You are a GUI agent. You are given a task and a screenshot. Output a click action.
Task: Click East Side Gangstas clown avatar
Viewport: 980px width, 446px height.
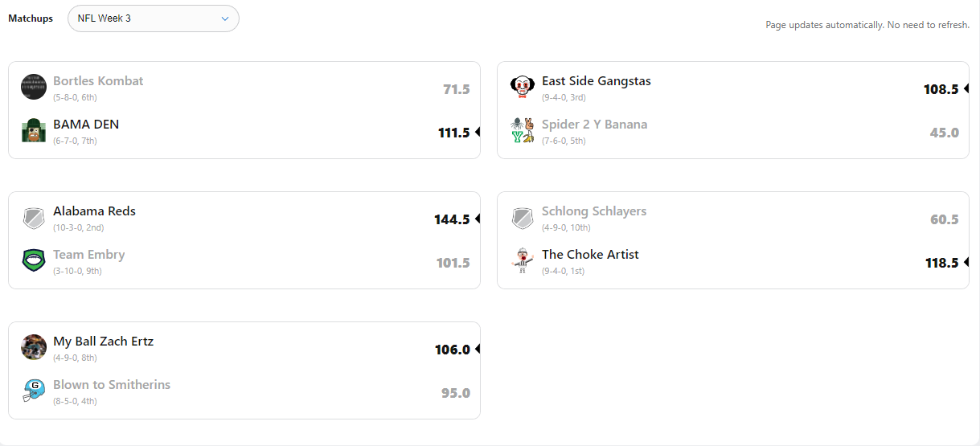point(523,87)
